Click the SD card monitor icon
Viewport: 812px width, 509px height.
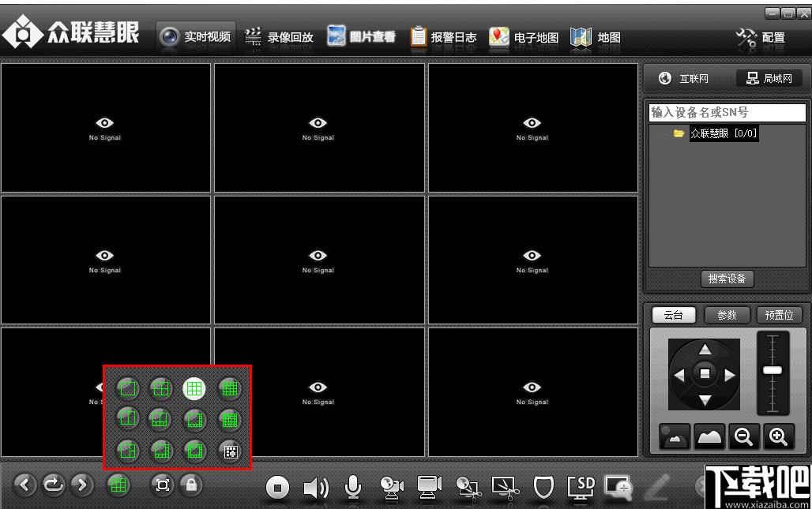tap(581, 488)
